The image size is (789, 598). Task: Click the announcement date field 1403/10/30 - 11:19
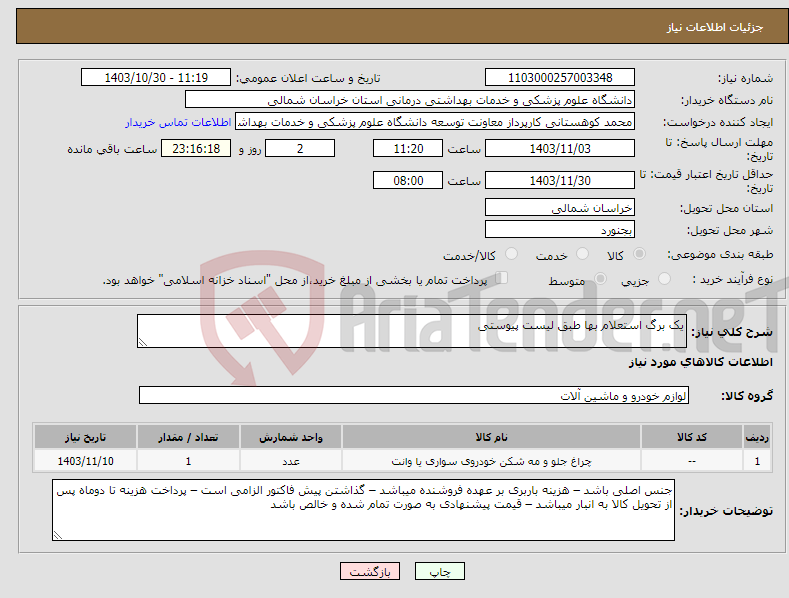click(x=156, y=78)
